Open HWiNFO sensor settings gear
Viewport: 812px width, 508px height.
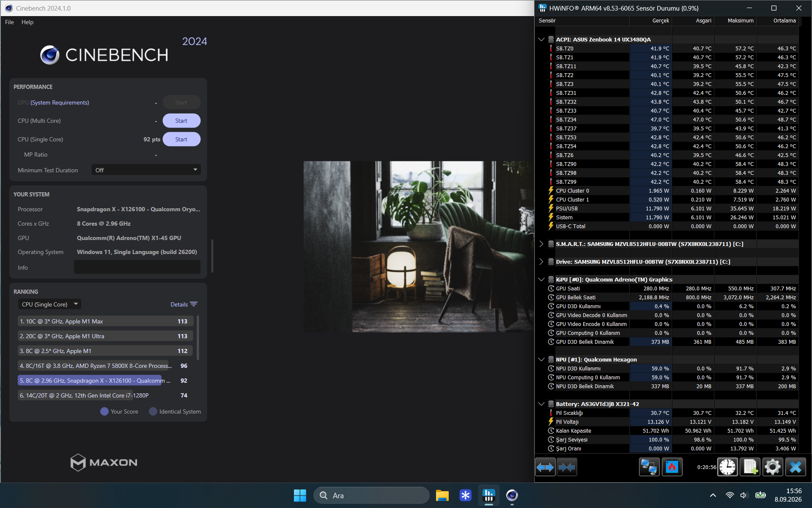(x=773, y=467)
